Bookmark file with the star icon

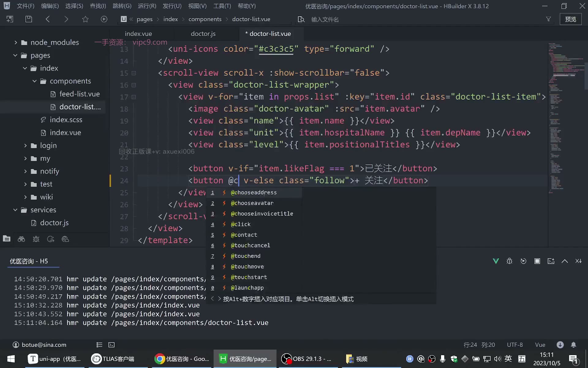pos(85,19)
